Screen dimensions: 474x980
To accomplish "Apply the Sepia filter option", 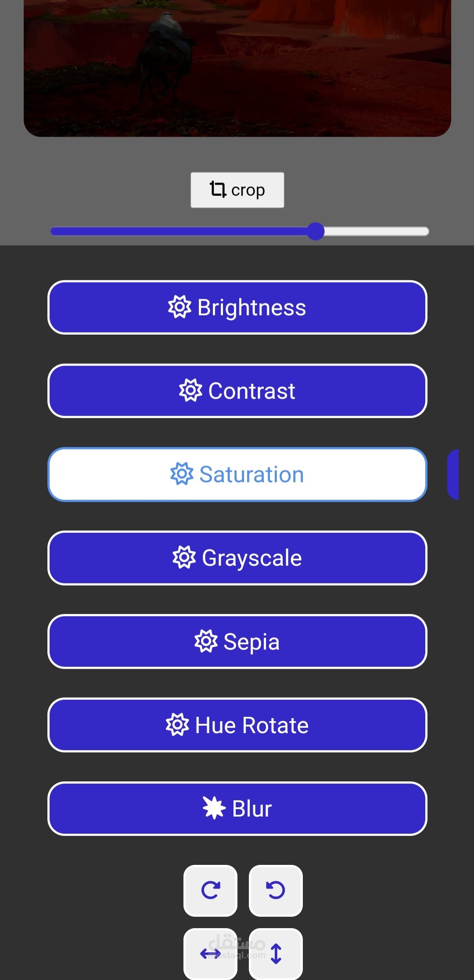I will (x=237, y=641).
